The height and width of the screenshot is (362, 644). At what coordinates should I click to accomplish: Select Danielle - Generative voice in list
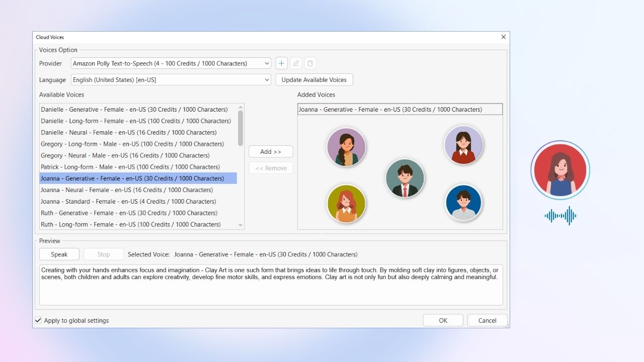tap(134, 110)
